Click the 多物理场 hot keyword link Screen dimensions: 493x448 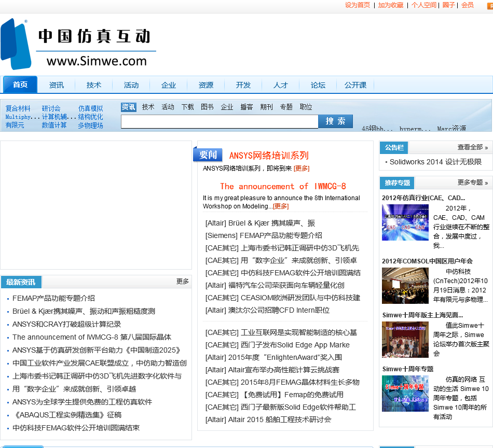pos(90,125)
